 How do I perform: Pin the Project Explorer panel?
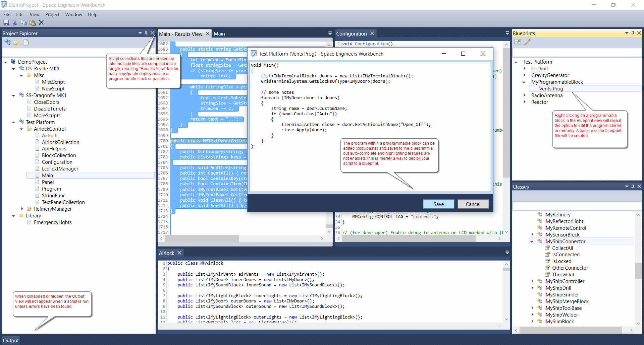146,33
